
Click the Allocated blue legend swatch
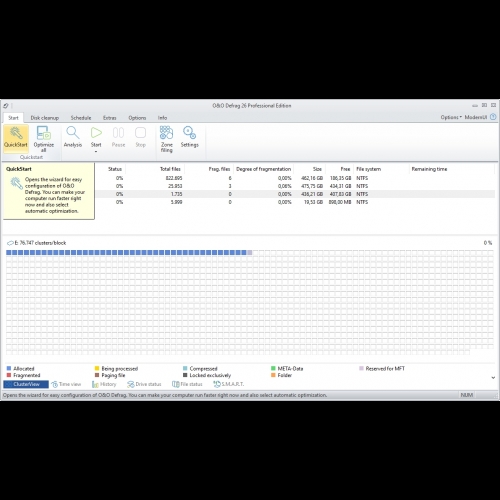coord(9,368)
